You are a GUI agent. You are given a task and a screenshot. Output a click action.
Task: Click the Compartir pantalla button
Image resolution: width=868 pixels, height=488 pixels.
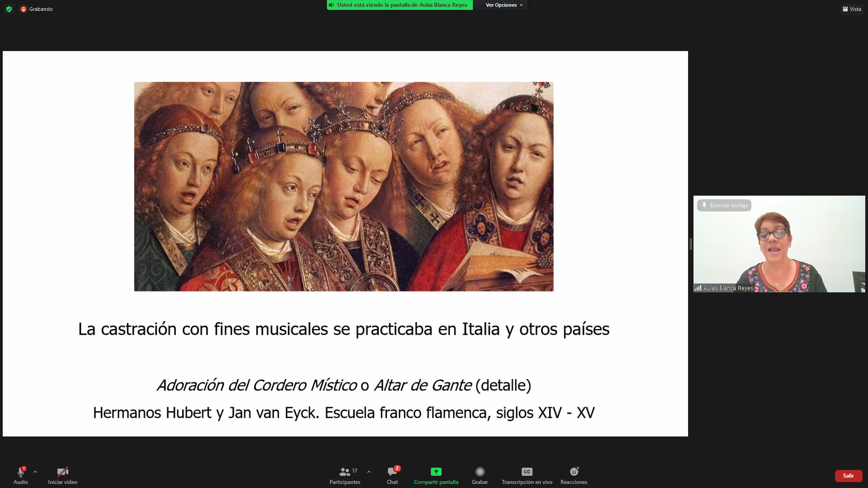tap(436, 473)
